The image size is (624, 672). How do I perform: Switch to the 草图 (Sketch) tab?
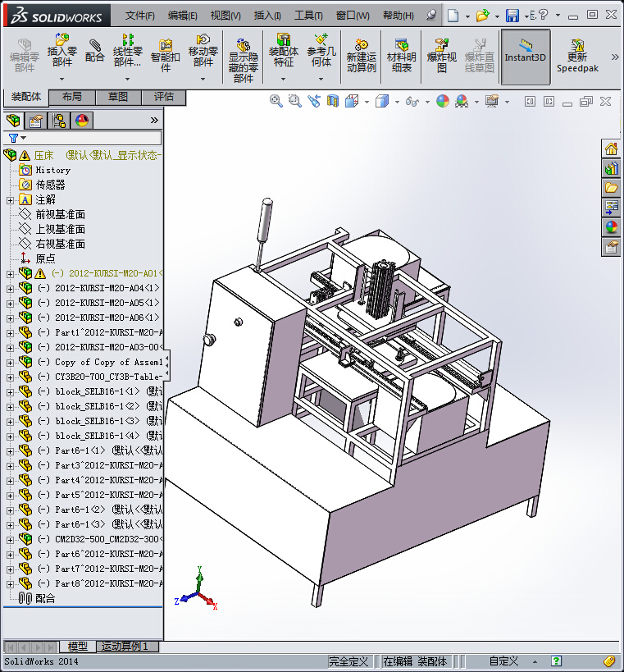118,98
